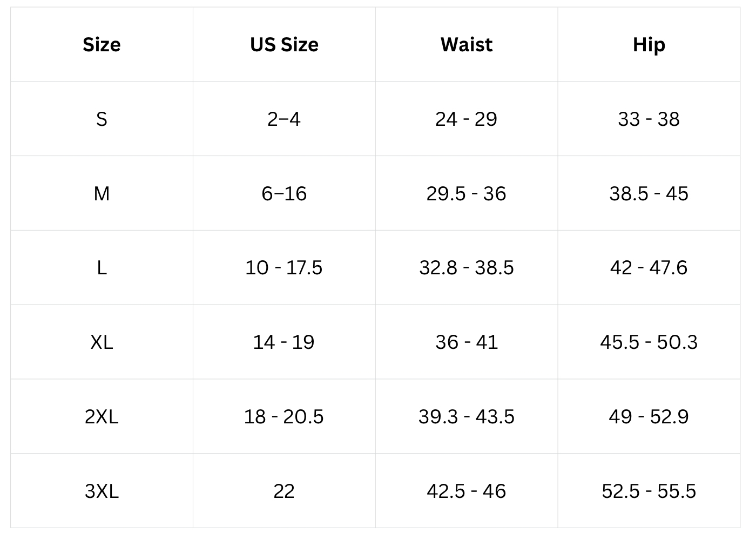
Task: Click waist value 36 - 41
Action: 467,342
